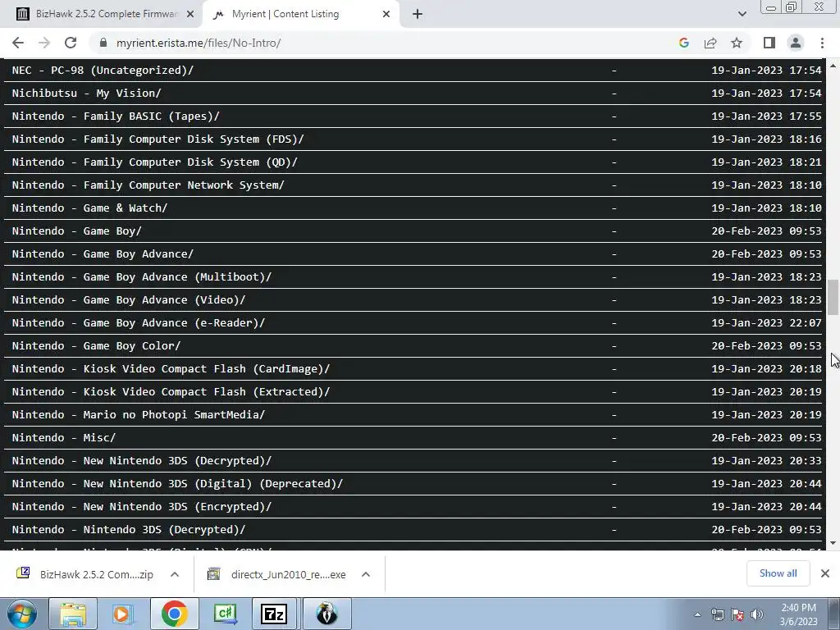Open Nintendo - Game Boy Advance folder

[x=103, y=254]
